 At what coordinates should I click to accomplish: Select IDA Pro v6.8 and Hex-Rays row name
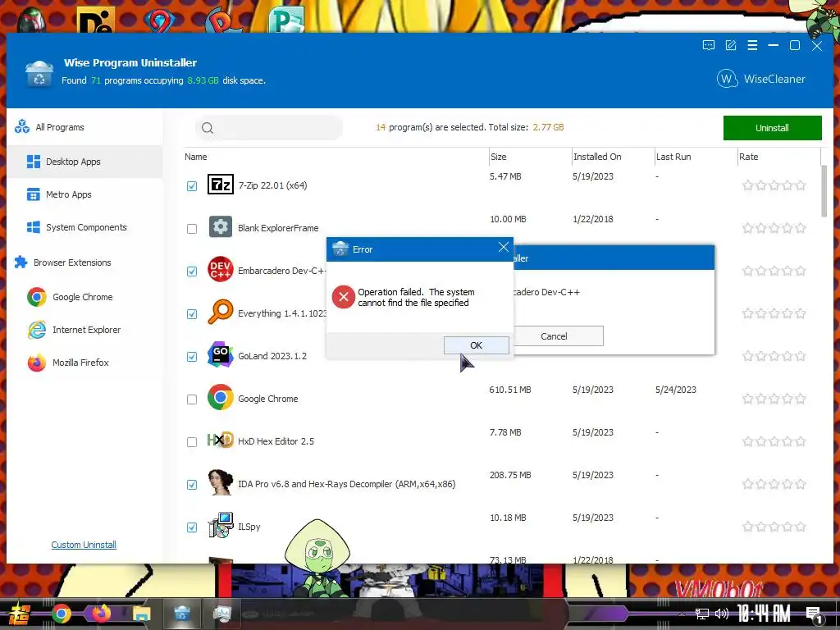click(x=347, y=484)
